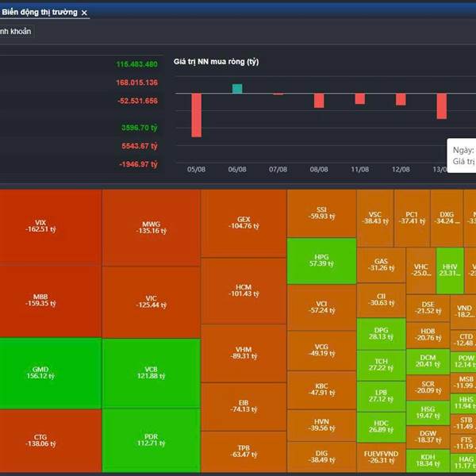
Task: Select the HCM -101.43 tỷ tile
Action: coord(244,291)
